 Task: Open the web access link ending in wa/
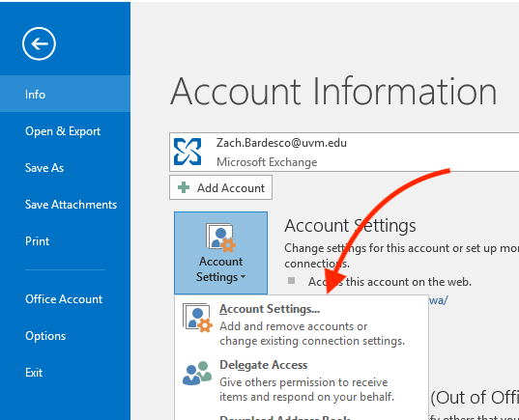point(438,300)
